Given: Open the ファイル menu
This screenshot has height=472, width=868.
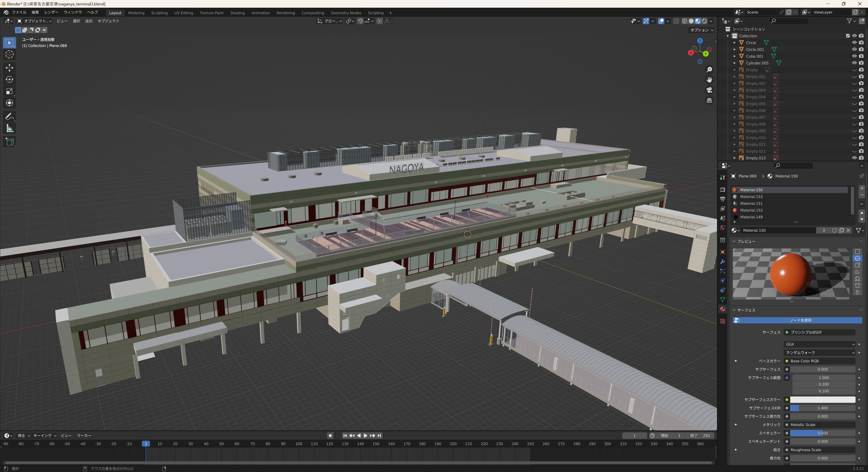Looking at the screenshot, I should click(x=19, y=12).
